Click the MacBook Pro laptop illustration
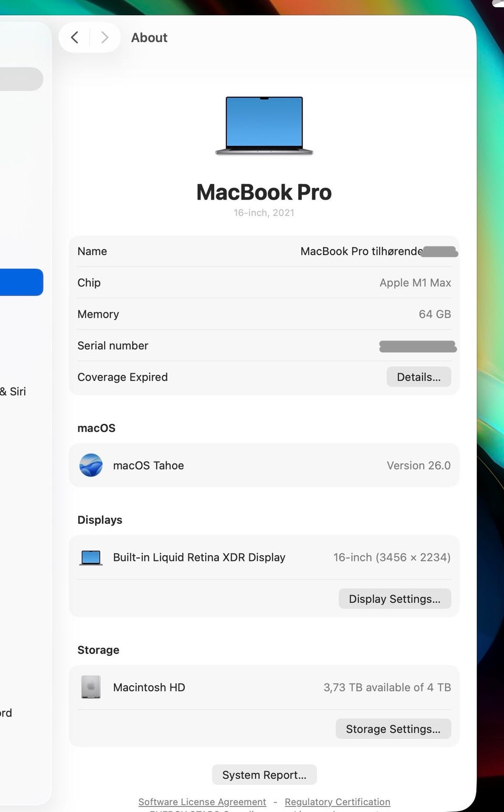 coord(264,126)
